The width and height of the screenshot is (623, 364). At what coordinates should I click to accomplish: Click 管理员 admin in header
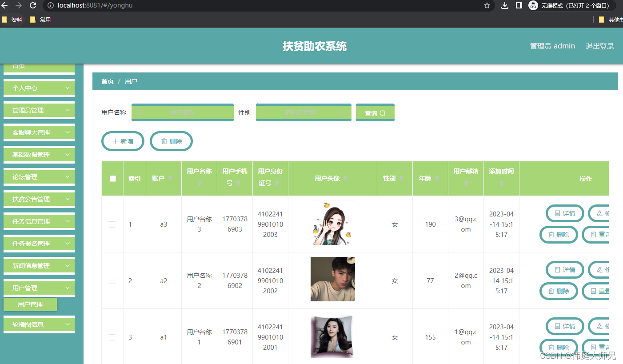pos(552,46)
